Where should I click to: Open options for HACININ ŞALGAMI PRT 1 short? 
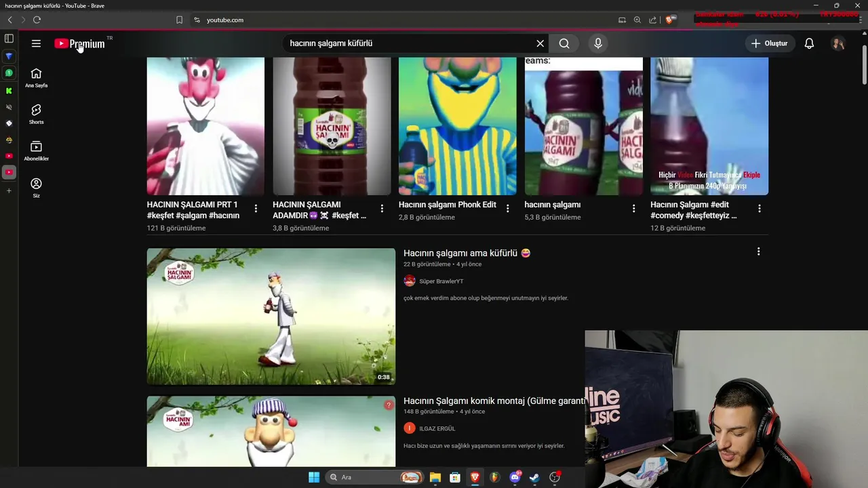[x=256, y=209]
